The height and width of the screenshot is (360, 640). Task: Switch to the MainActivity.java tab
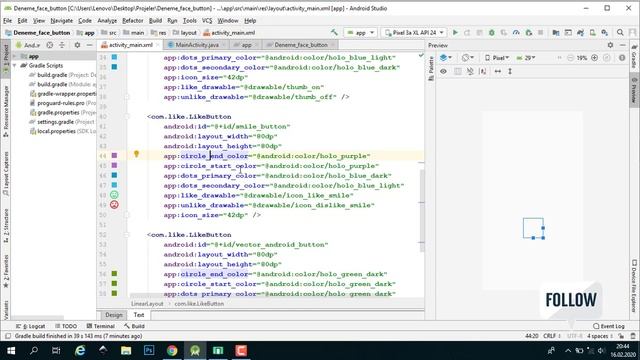(x=196, y=45)
